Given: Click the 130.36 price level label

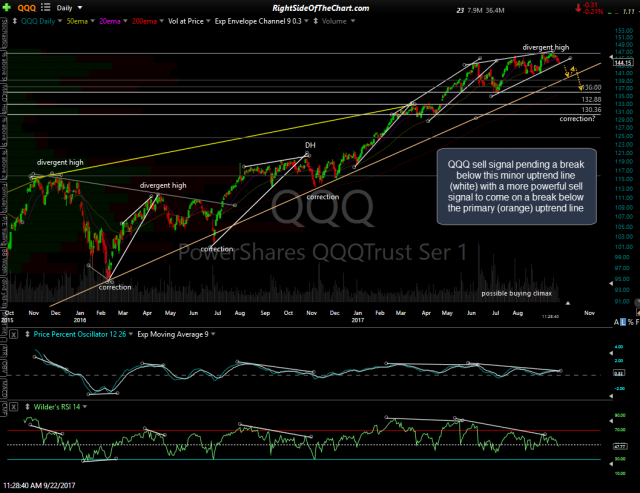Looking at the screenshot, I should coord(591,110).
